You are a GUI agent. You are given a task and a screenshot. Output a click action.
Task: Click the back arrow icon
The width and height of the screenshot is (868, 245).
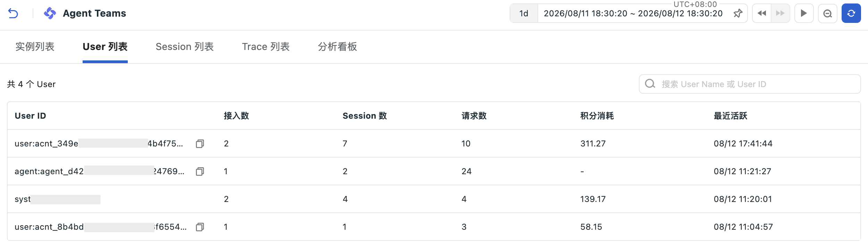13,13
